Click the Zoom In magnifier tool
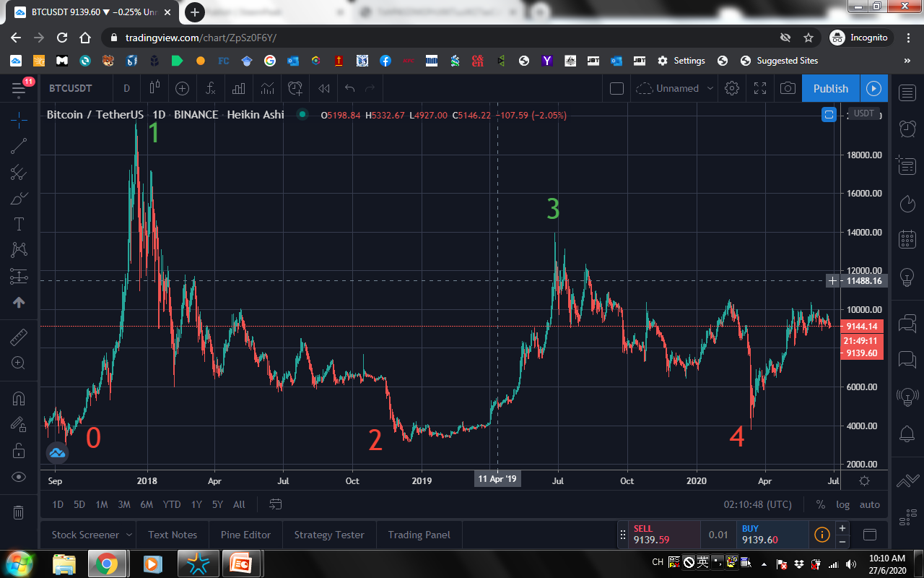The width and height of the screenshot is (924, 578). click(19, 363)
